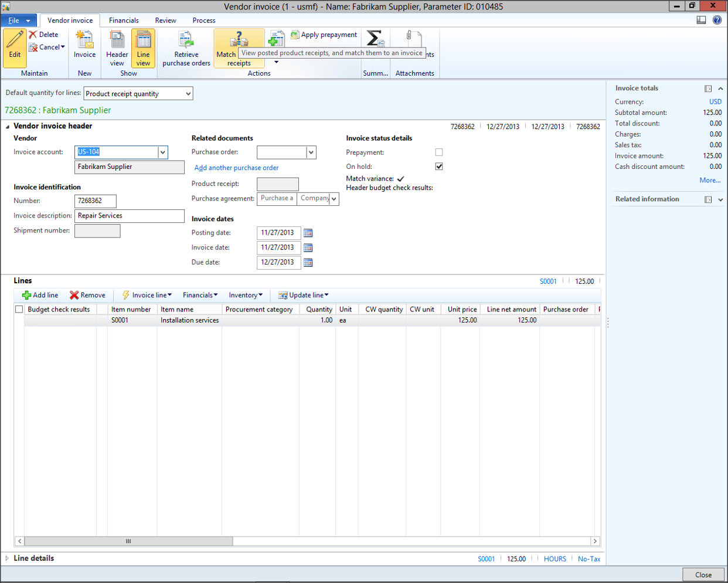Toggle the Prepayment checkbox
728x583 pixels.
point(439,152)
